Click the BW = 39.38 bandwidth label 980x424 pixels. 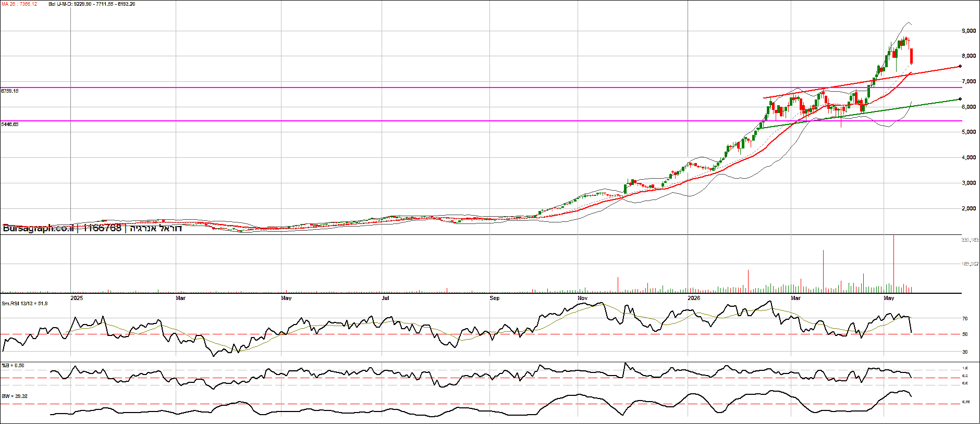(15, 396)
